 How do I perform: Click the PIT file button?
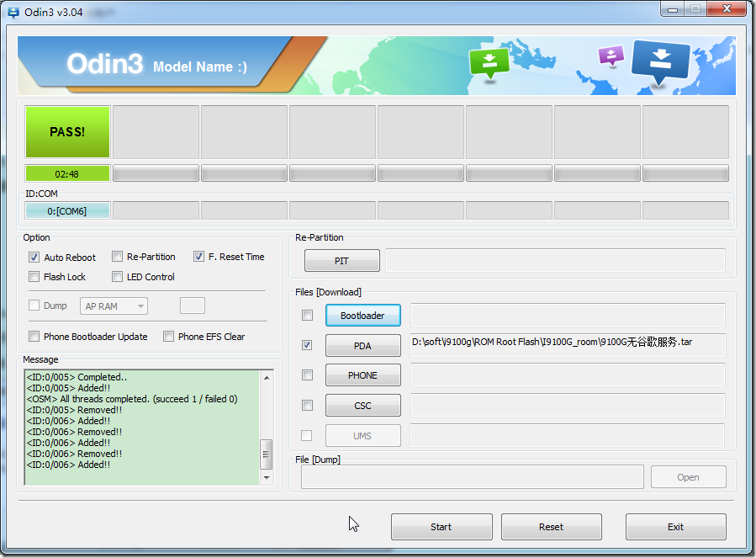tap(341, 261)
